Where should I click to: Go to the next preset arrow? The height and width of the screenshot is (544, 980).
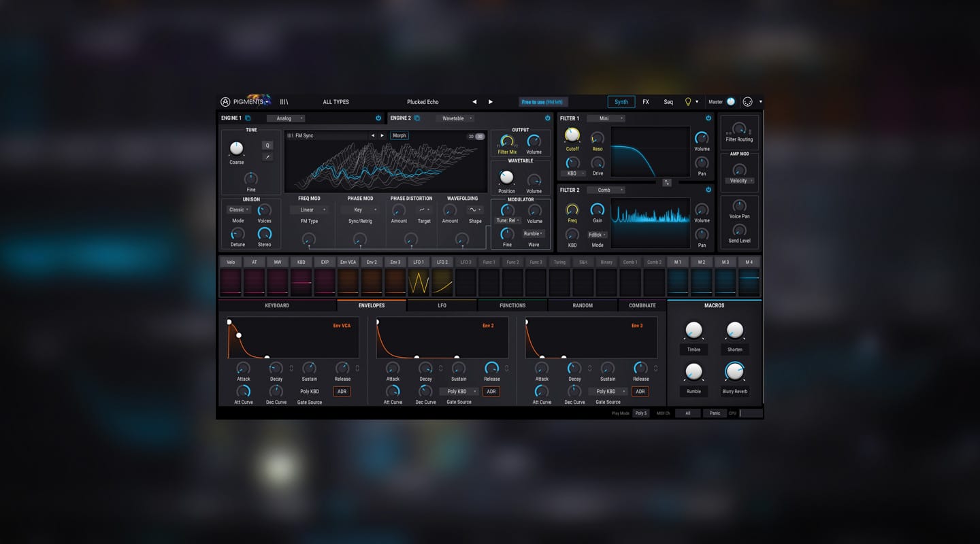tap(490, 102)
